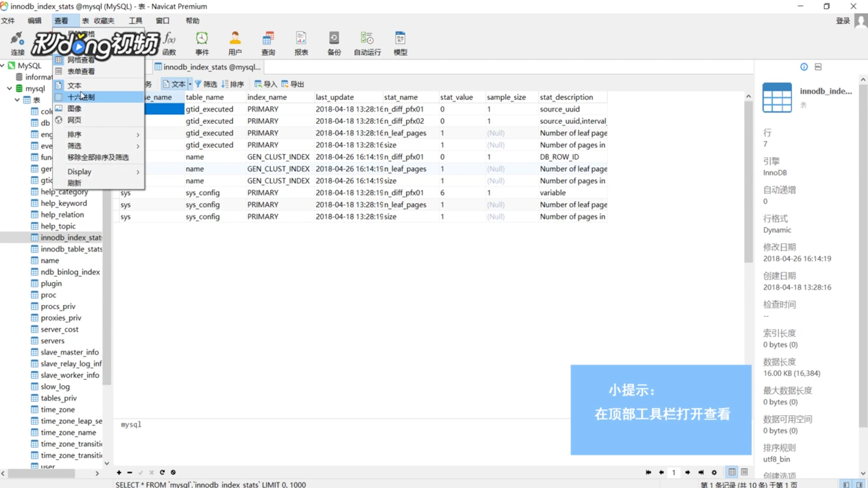The width and height of the screenshot is (868, 488).
Task: Open the 窗口 menu
Action: click(x=163, y=21)
